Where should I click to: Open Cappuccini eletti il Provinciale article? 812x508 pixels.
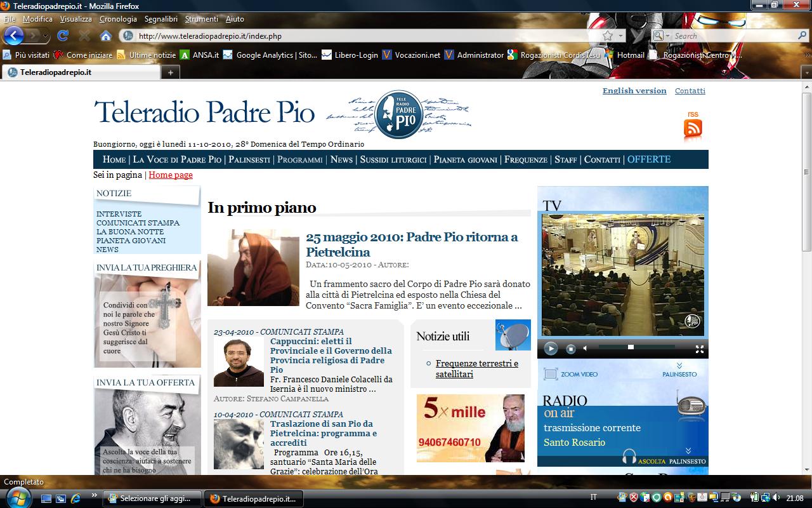pos(331,355)
